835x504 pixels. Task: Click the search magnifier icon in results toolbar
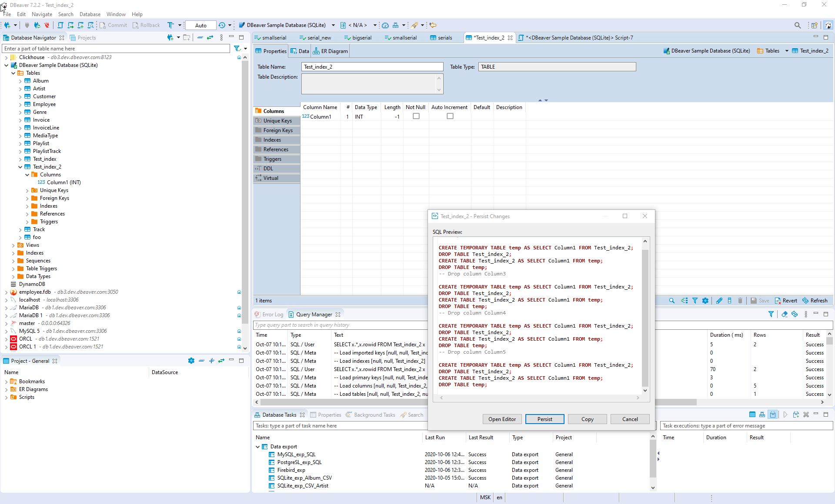point(672,300)
